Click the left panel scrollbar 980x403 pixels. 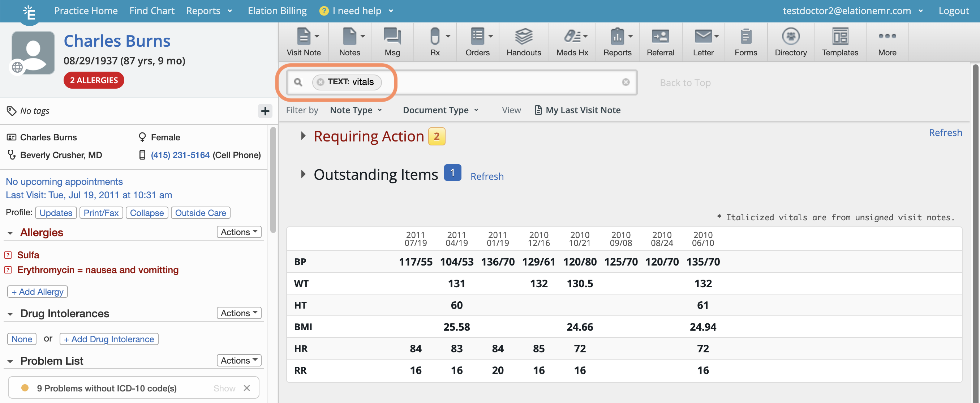(x=273, y=180)
